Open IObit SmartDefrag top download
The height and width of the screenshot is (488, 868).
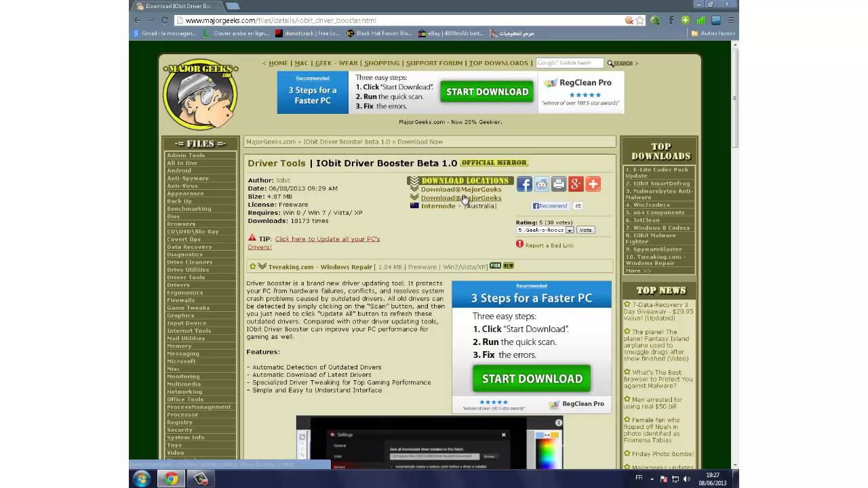coord(658,183)
